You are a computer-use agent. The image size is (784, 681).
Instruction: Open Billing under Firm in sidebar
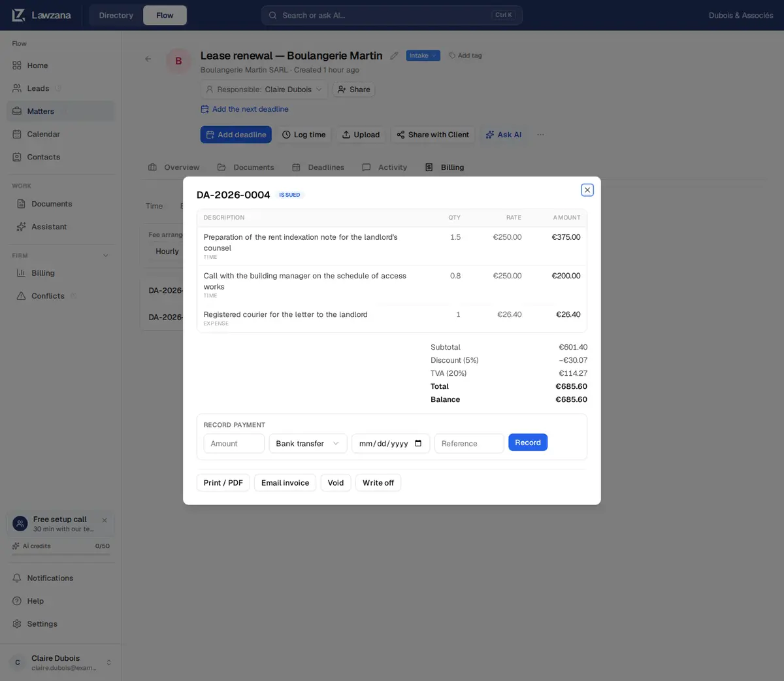pyautogui.click(x=60, y=273)
